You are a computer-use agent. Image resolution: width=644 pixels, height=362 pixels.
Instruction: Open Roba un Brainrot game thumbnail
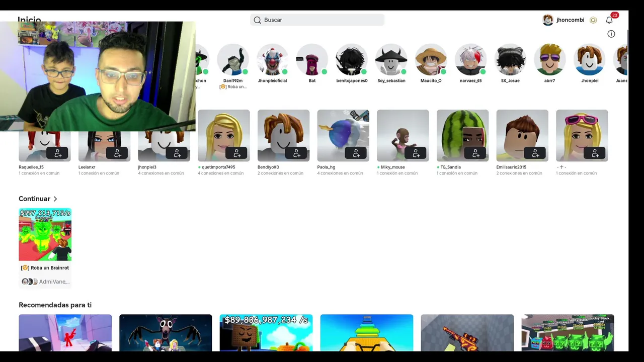[x=45, y=235]
